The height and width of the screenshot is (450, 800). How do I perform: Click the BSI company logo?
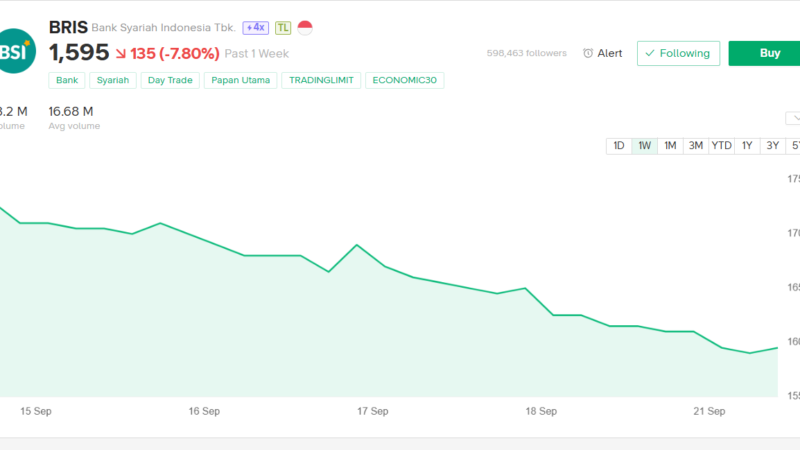pos(15,51)
